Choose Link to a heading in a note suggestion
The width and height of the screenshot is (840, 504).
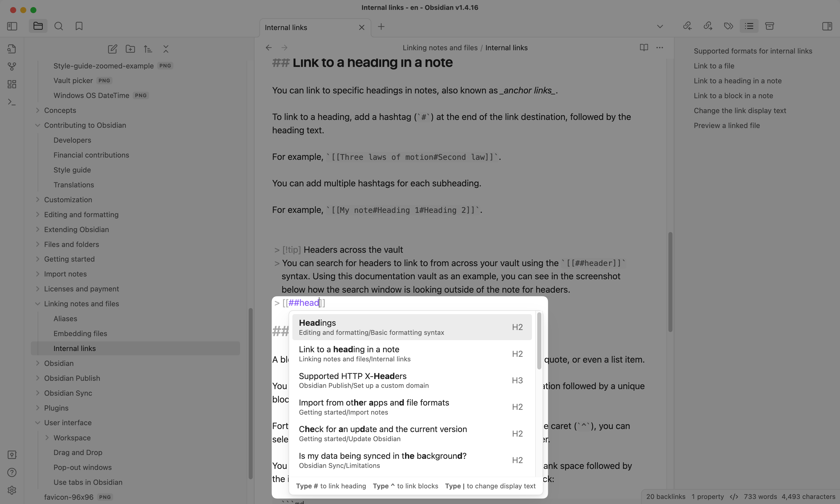[x=412, y=354]
